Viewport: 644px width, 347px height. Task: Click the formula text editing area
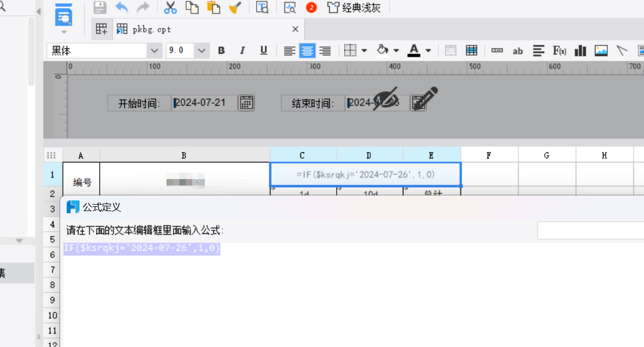point(353,295)
